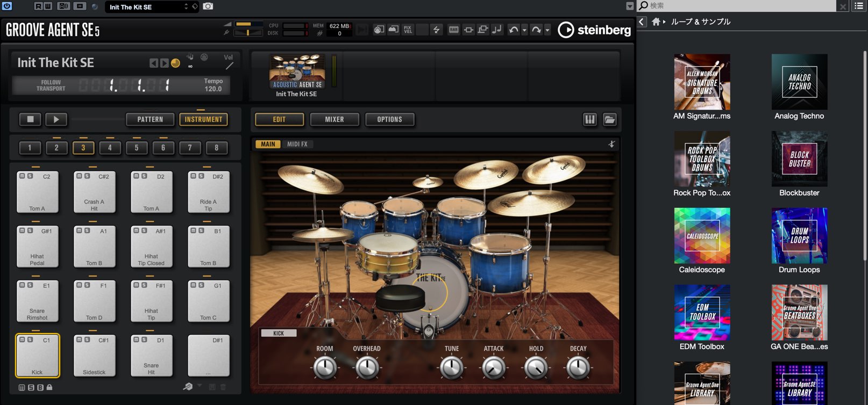Select pad group 1
The height and width of the screenshot is (405, 868).
coord(30,148)
